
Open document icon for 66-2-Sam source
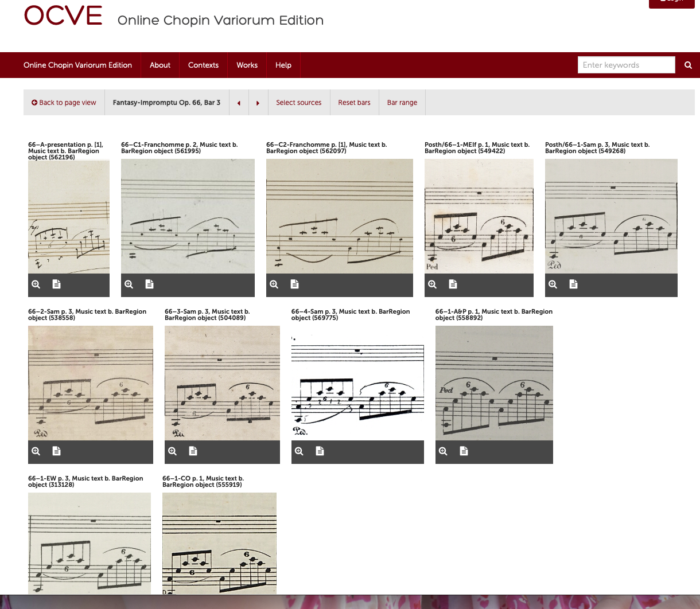56,451
